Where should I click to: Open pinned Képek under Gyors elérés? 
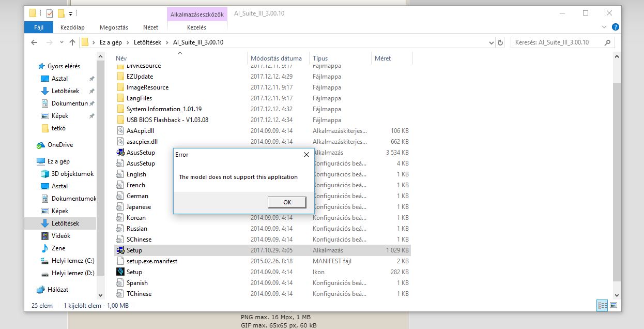click(x=60, y=116)
